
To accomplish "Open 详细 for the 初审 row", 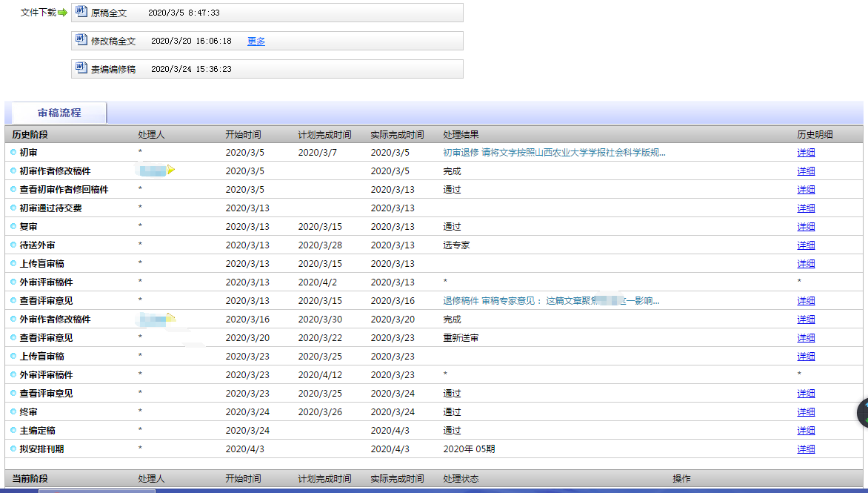I will coord(806,153).
